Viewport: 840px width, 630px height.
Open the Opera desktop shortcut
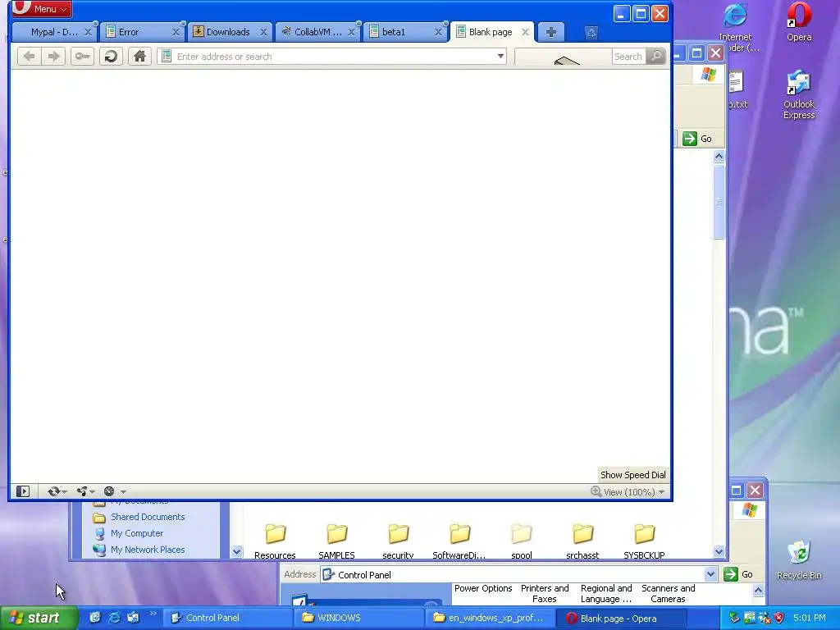tap(799, 22)
